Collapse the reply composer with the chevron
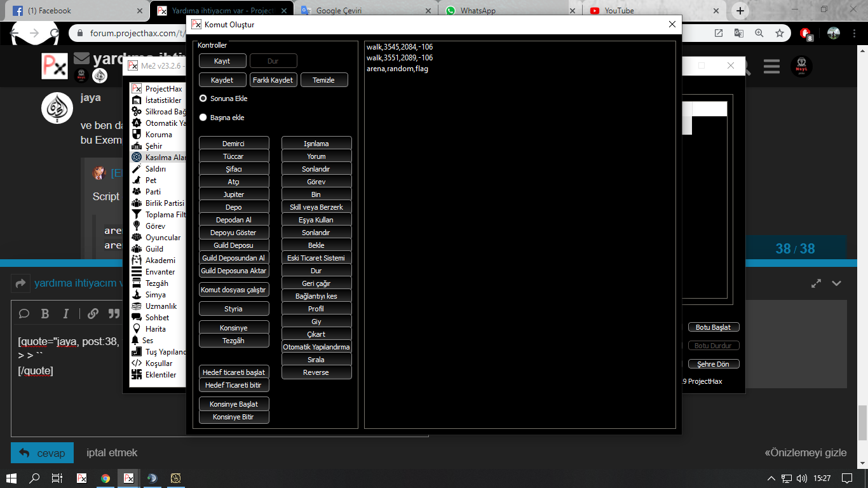This screenshot has width=868, height=488. 837,283
